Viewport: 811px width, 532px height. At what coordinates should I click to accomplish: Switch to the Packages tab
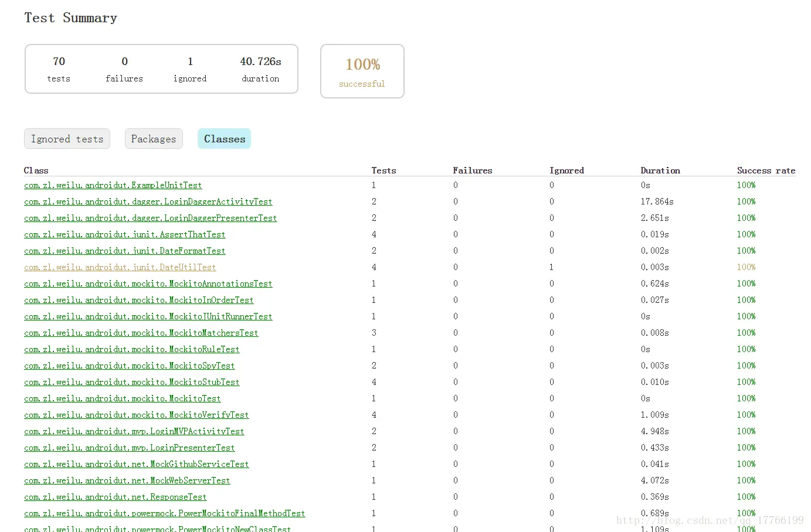click(x=154, y=139)
